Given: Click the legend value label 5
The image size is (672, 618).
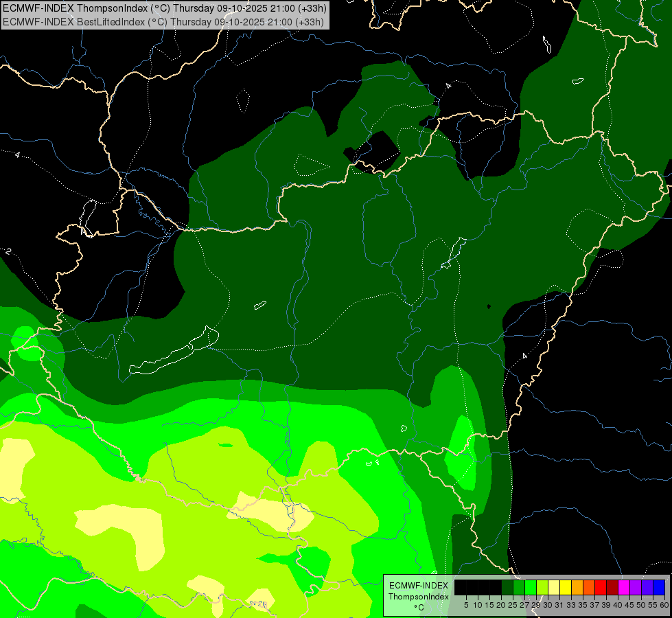Looking at the screenshot, I should [x=466, y=605].
